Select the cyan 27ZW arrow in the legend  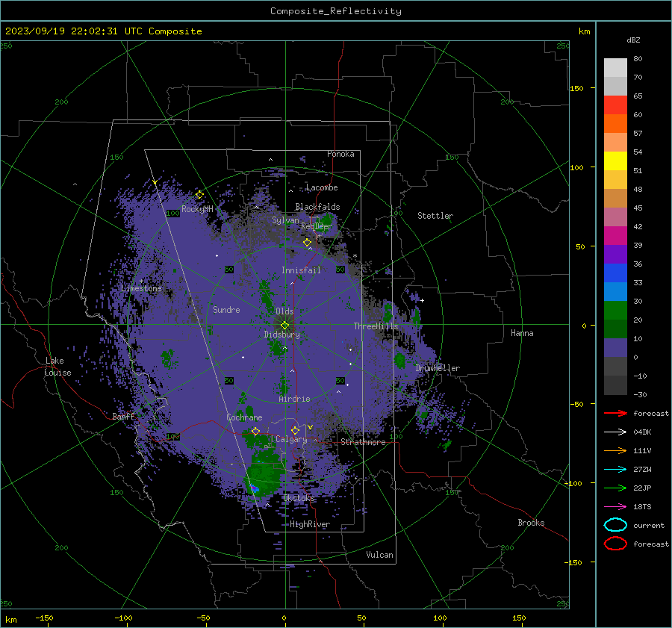coord(615,470)
